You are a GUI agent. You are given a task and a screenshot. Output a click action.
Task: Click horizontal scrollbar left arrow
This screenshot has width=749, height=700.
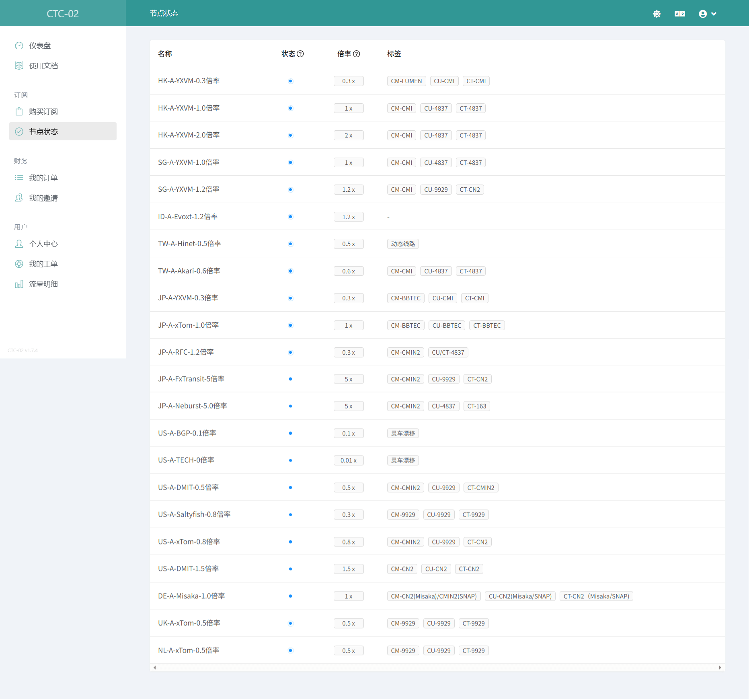click(155, 667)
